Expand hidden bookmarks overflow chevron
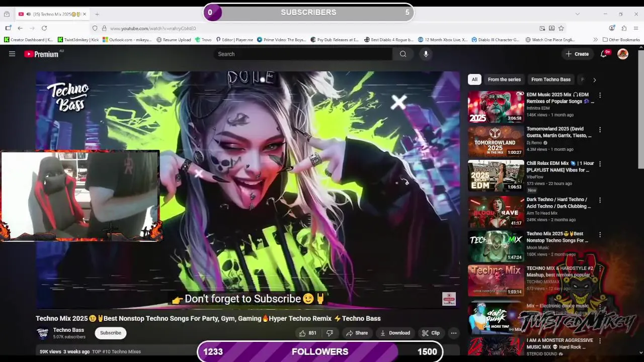The width and height of the screenshot is (644, 362). coord(595,40)
